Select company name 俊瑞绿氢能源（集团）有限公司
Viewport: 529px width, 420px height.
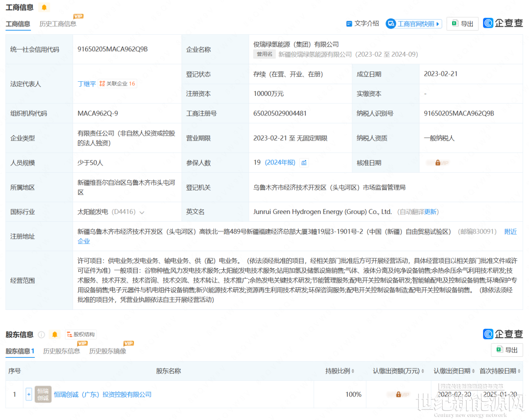(296, 45)
